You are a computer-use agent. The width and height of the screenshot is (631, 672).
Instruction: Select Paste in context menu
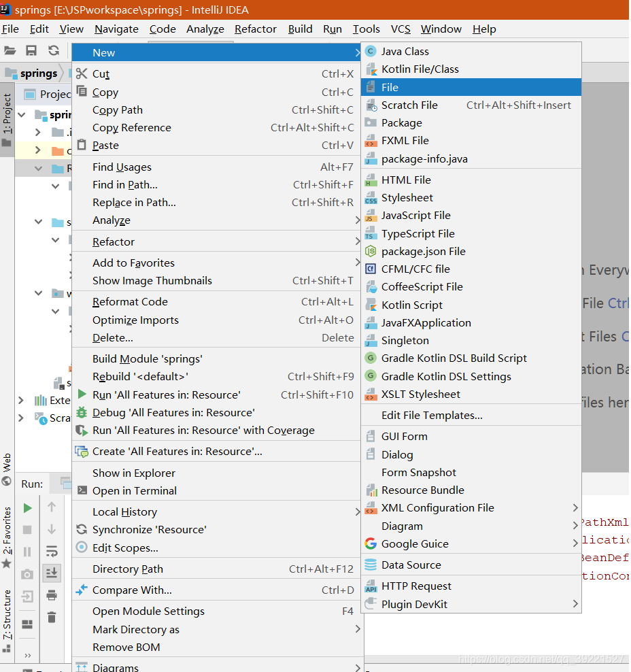point(216,146)
